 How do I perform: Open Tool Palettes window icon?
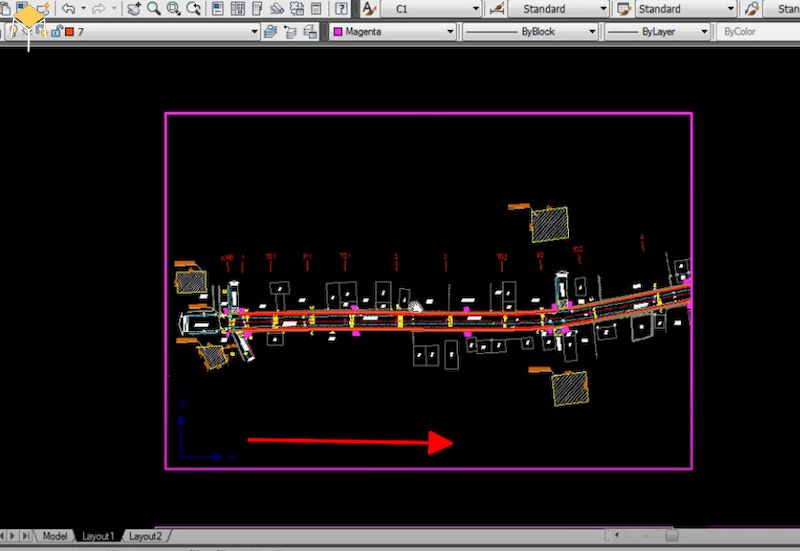pos(258,8)
